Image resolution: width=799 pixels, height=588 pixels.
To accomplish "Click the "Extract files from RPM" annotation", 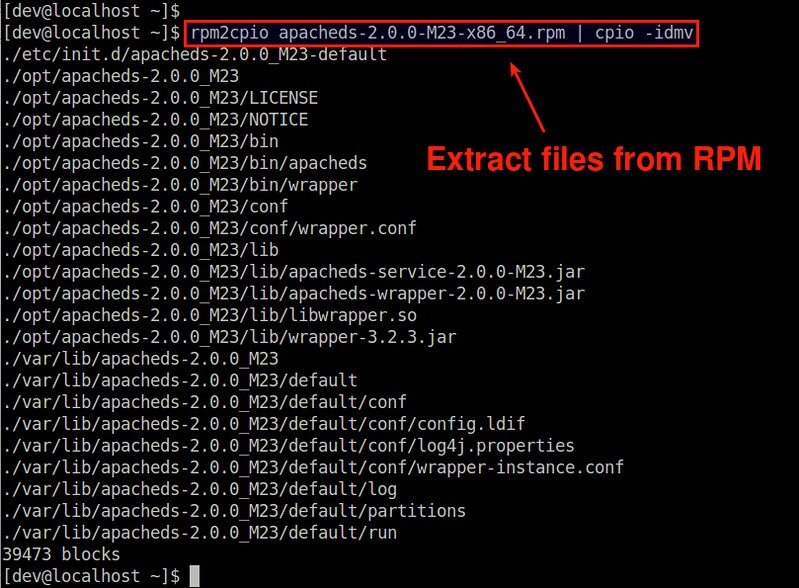I will (x=595, y=158).
